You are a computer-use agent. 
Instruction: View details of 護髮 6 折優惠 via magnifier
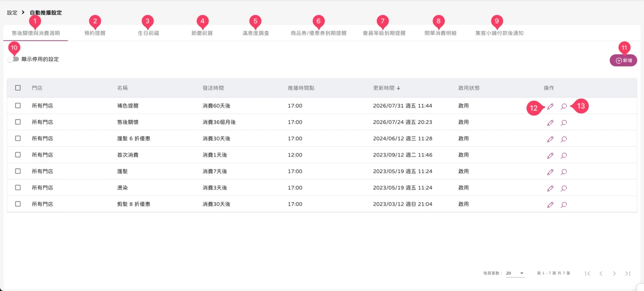(564, 139)
